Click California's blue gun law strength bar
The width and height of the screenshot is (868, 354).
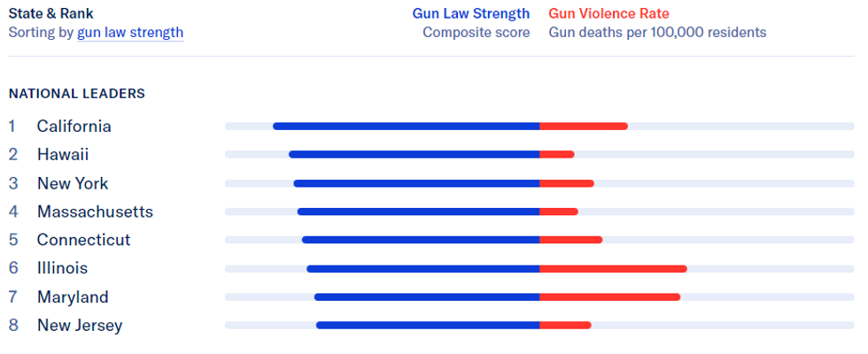pyautogui.click(x=407, y=127)
